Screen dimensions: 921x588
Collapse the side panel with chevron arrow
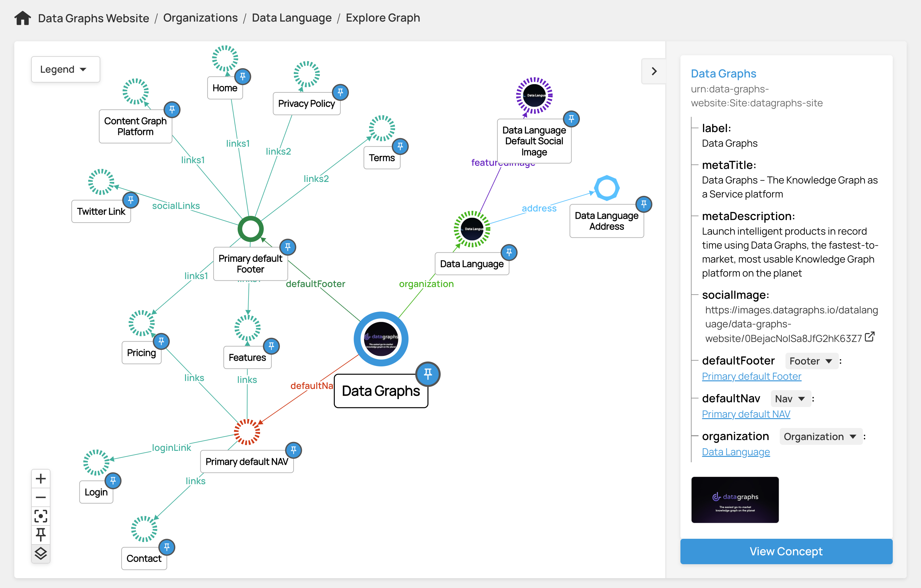point(654,71)
